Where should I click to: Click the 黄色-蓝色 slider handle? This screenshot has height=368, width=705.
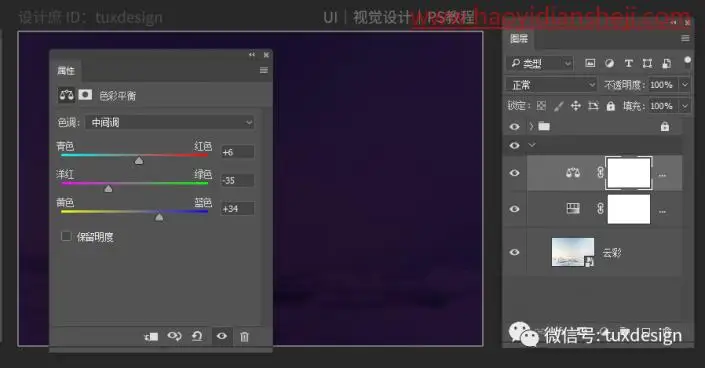tap(159, 217)
